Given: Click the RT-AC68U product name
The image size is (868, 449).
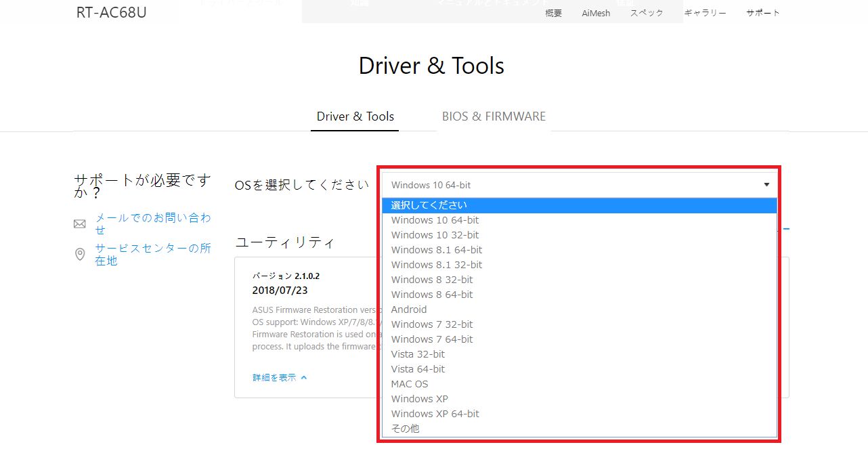Looking at the screenshot, I should pyautogui.click(x=110, y=12).
